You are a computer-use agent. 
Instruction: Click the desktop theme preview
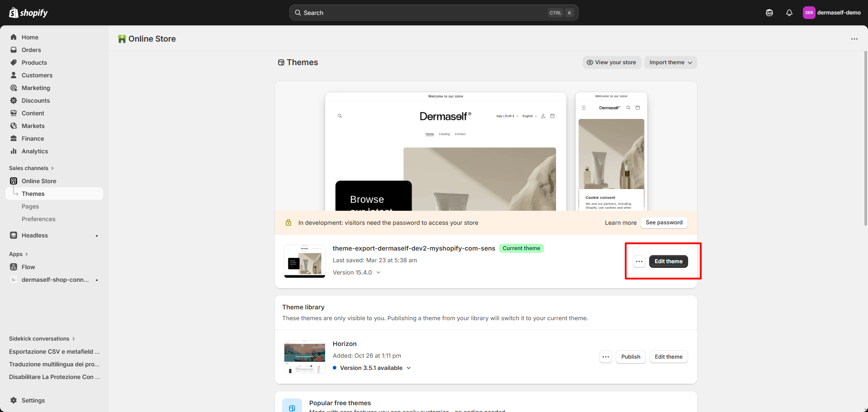(x=445, y=152)
